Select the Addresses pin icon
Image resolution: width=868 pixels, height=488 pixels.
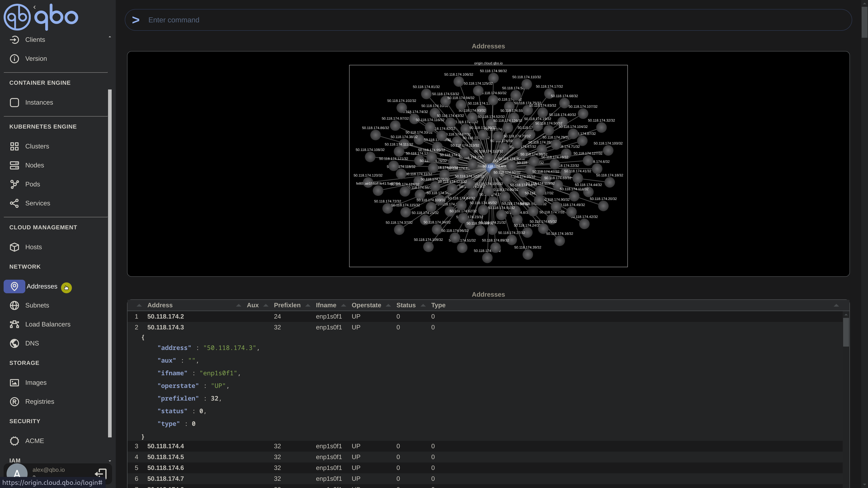14,286
